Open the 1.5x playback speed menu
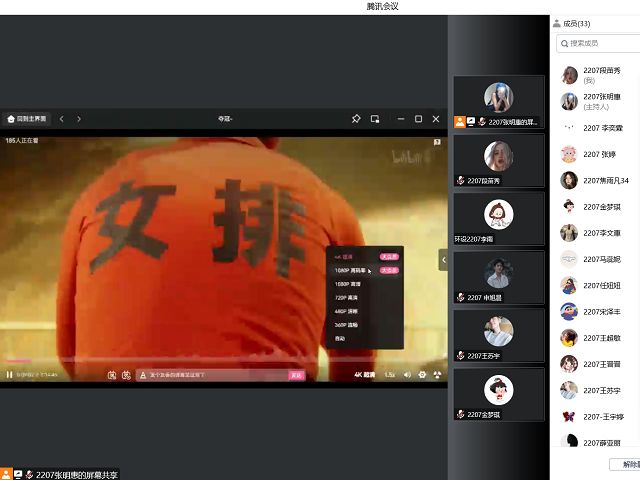The image size is (640, 480). pos(390,375)
